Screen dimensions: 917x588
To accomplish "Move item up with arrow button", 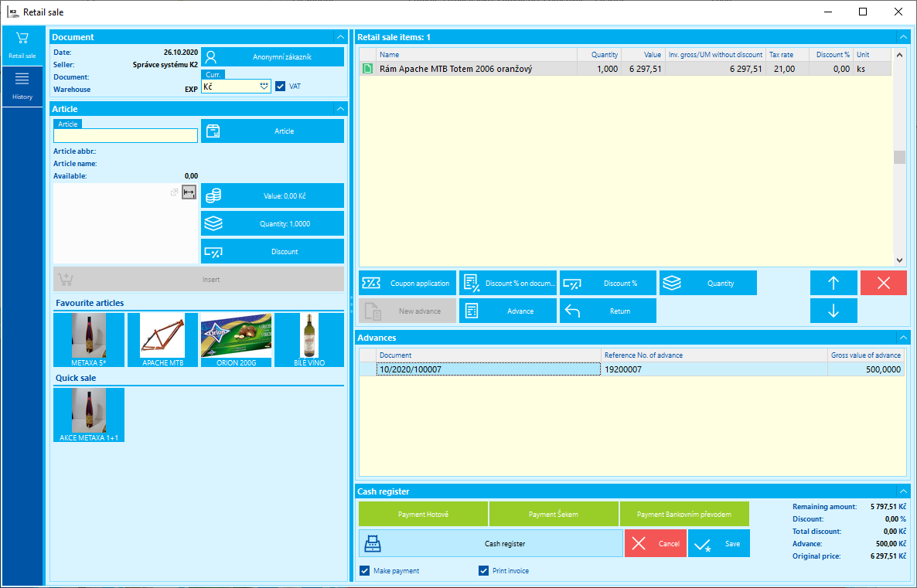I will [x=833, y=283].
